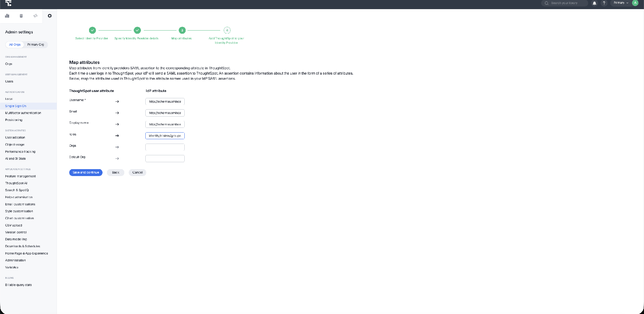Open Provisioning settings
This screenshot has height=314, width=644.
click(x=14, y=120)
